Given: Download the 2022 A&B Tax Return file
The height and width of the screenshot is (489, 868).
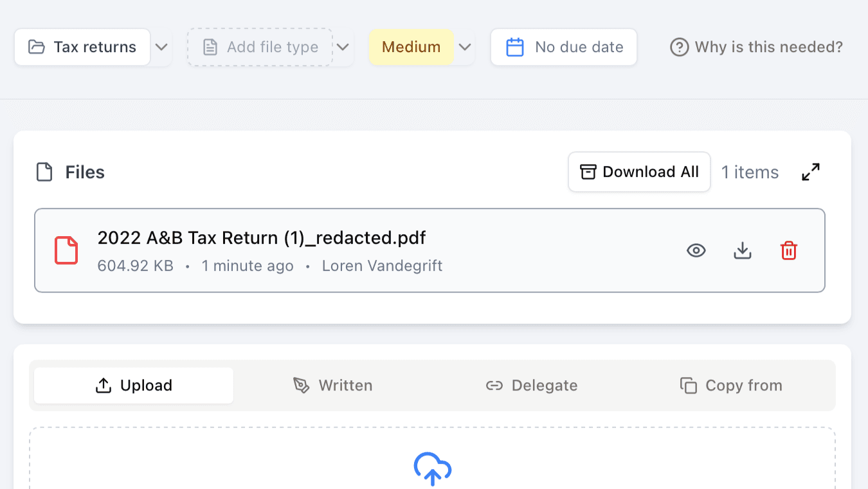Looking at the screenshot, I should [x=742, y=250].
